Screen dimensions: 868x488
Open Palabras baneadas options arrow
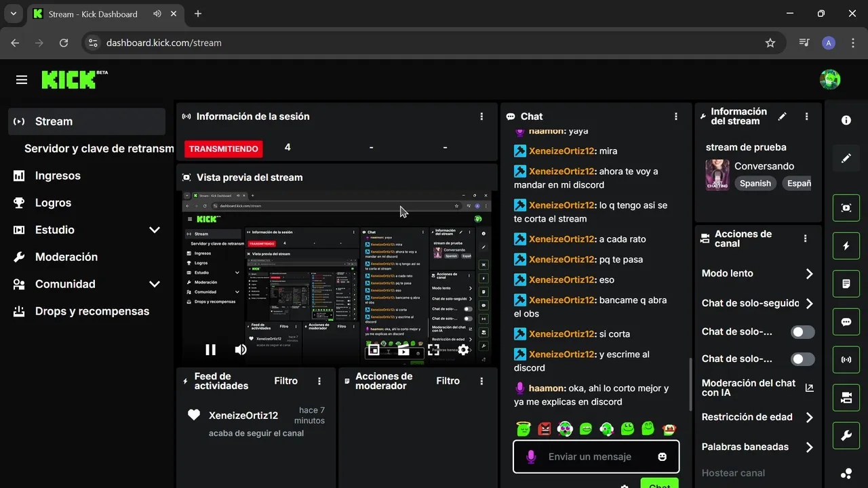(x=809, y=447)
